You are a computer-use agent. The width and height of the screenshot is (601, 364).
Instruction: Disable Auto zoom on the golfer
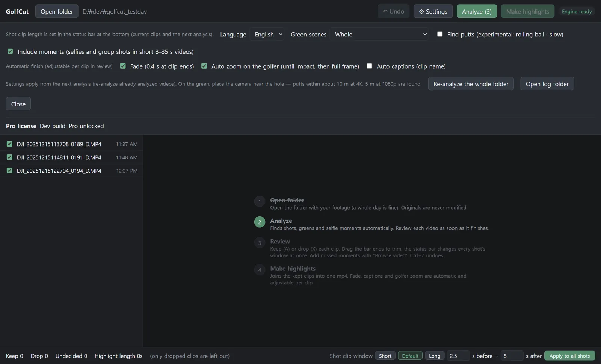204,66
